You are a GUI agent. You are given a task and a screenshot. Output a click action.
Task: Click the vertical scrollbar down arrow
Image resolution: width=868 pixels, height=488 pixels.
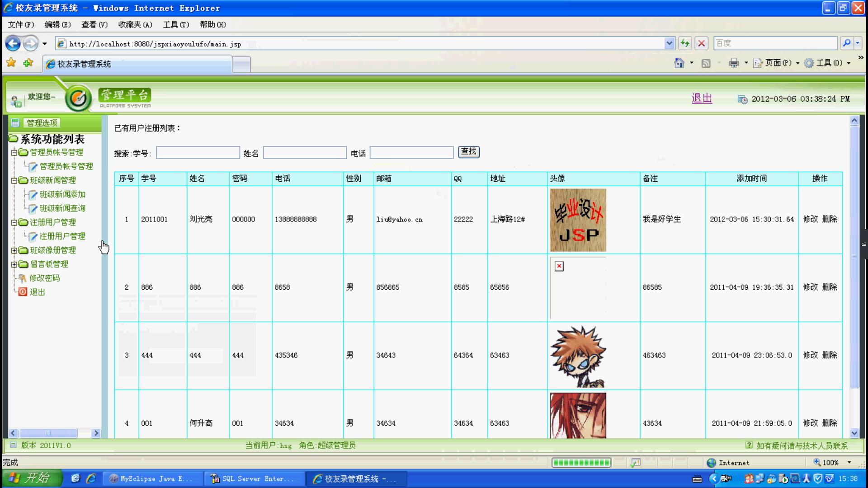click(x=854, y=432)
